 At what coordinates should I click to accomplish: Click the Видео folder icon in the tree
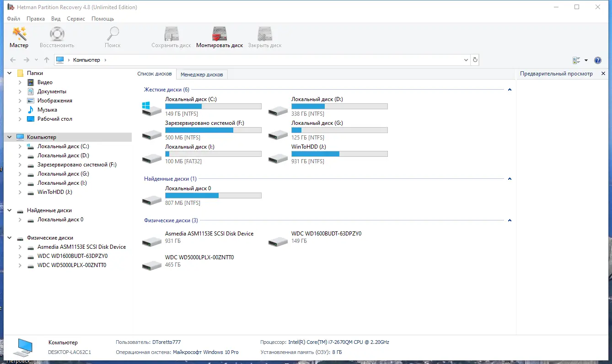[31, 82]
